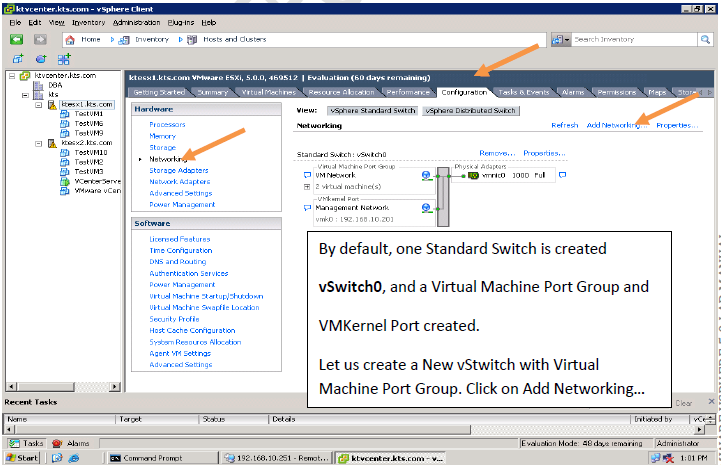The height and width of the screenshot is (465, 721).
Task: Collapse the ktvcenter.kts.com root node
Action: pos(12,76)
